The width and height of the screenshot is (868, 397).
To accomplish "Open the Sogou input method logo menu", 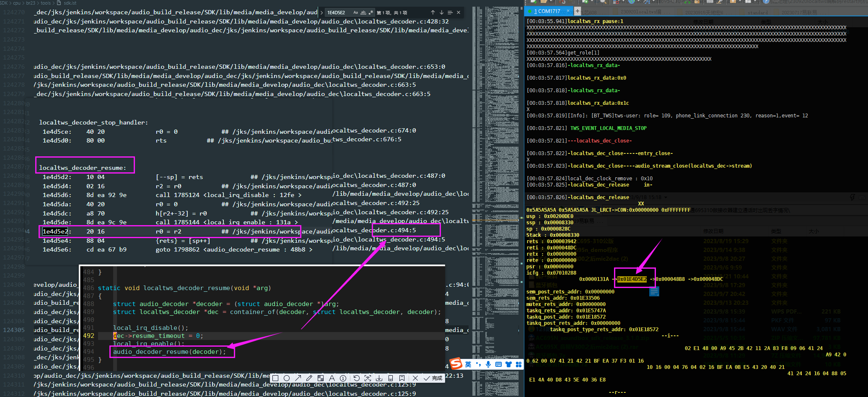I will (x=456, y=364).
